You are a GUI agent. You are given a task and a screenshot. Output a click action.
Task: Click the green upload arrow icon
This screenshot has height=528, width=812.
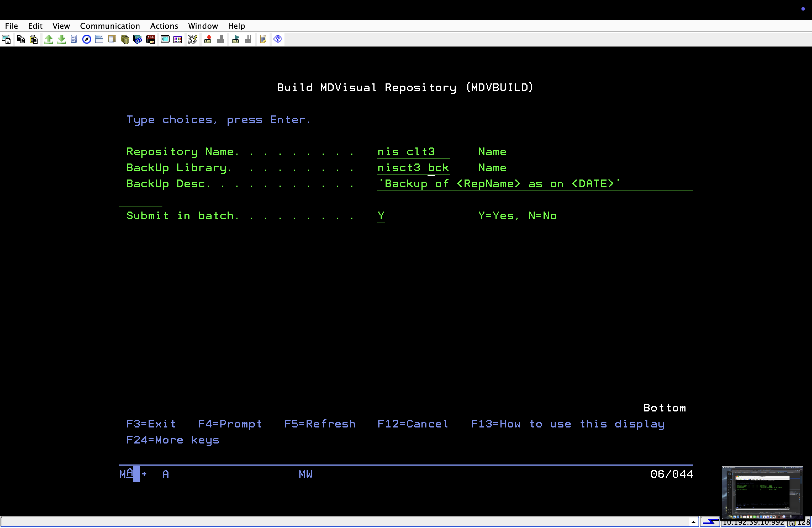(x=48, y=39)
